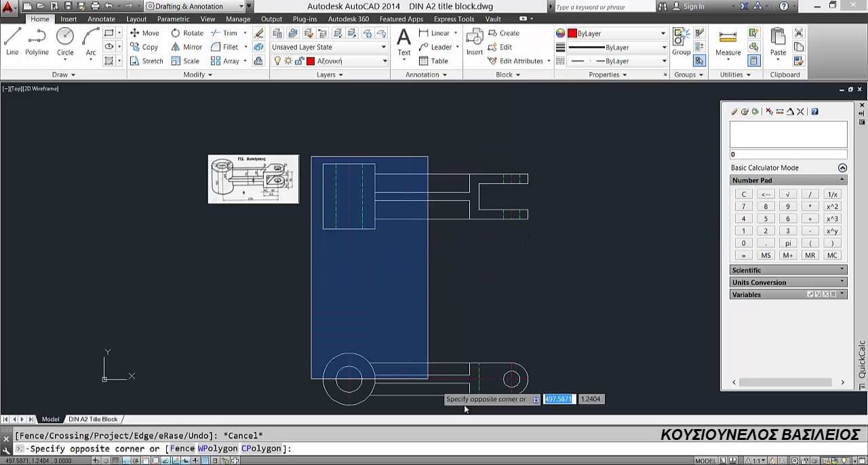This screenshot has width=868, height=465.
Task: Click the C clear button on Number Pad
Action: [743, 194]
